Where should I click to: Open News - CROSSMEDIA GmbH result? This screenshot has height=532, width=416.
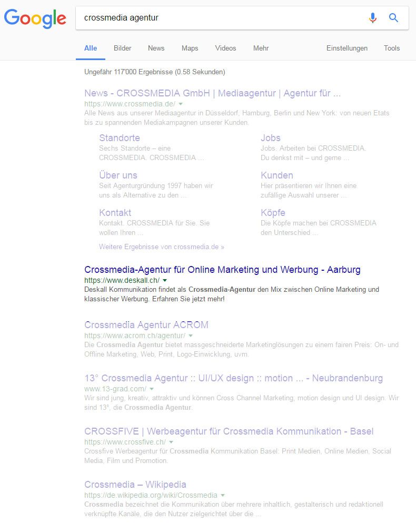(x=212, y=93)
